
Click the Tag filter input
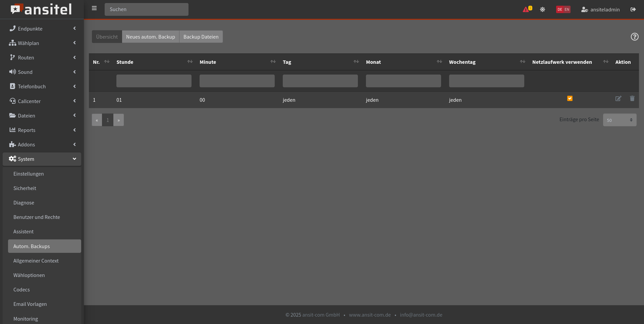[320, 81]
